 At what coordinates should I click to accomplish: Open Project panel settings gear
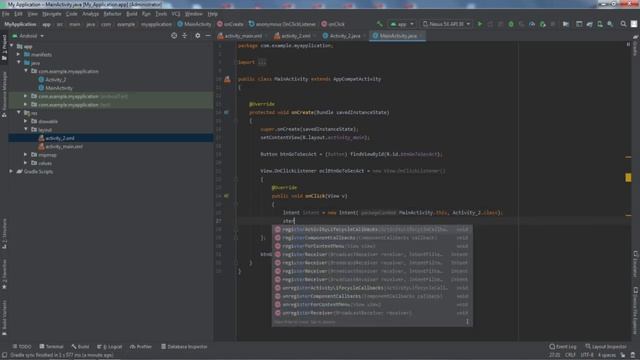click(x=198, y=36)
